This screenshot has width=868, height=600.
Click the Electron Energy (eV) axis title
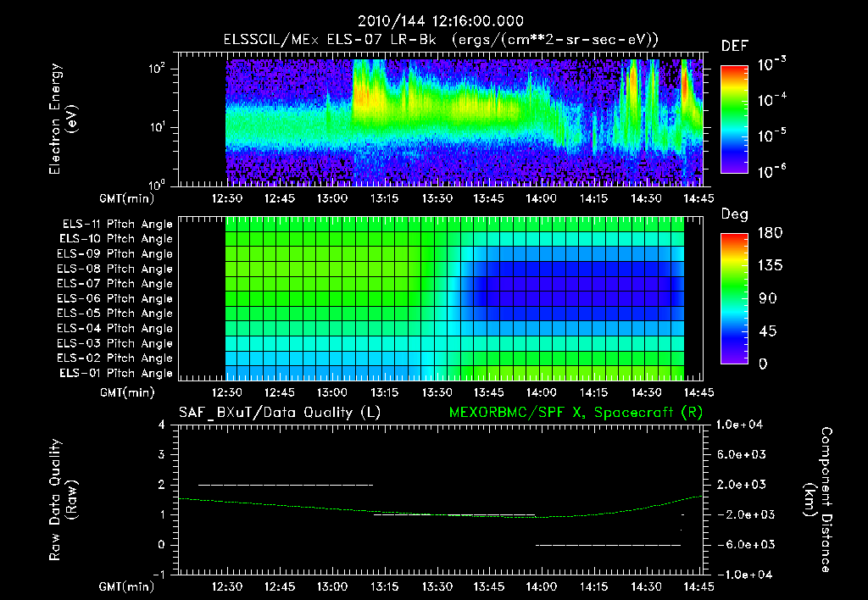click(x=63, y=119)
